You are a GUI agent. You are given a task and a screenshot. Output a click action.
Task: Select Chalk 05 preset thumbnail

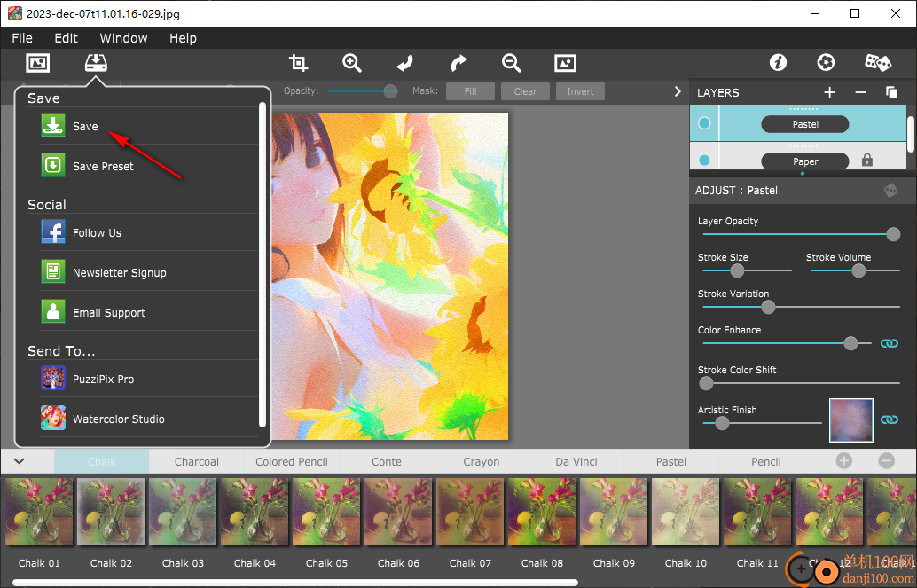click(x=326, y=512)
